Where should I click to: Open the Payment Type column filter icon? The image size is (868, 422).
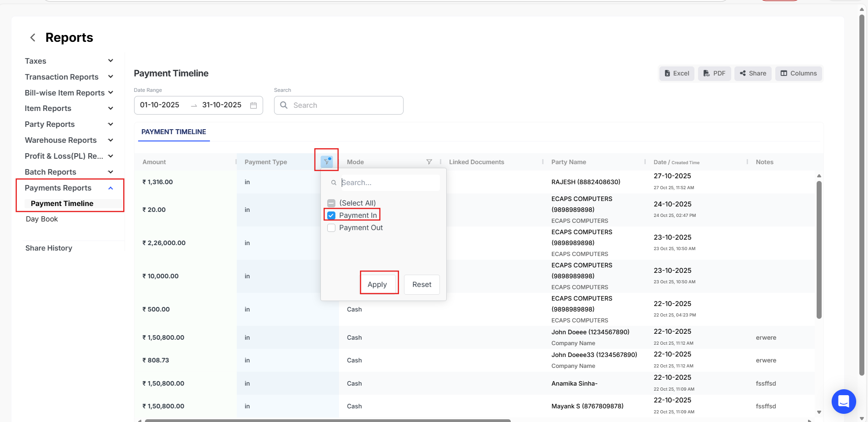(x=326, y=161)
